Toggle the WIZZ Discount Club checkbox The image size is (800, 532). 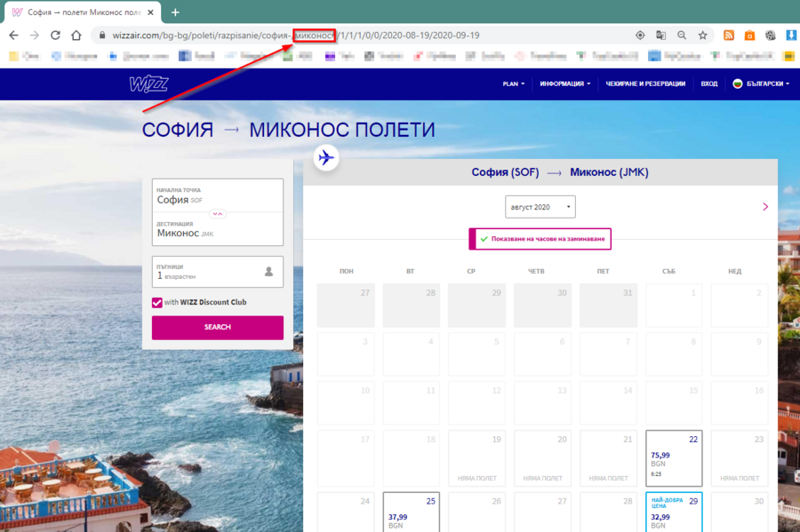tap(157, 303)
